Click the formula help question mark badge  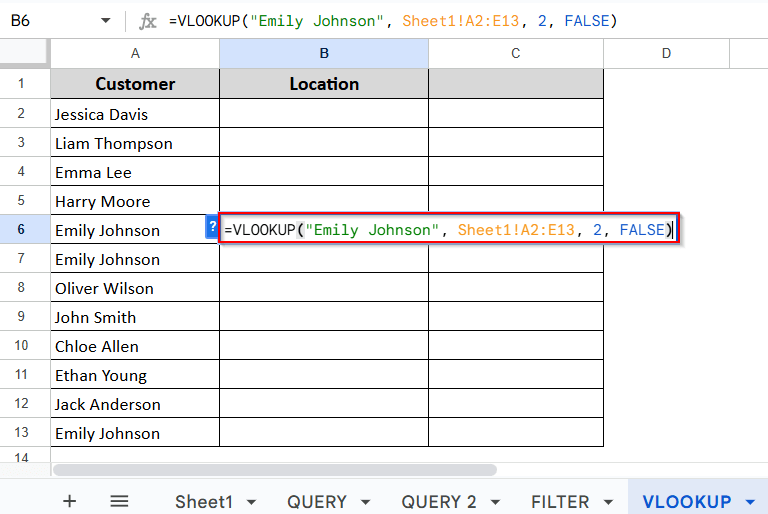212,227
